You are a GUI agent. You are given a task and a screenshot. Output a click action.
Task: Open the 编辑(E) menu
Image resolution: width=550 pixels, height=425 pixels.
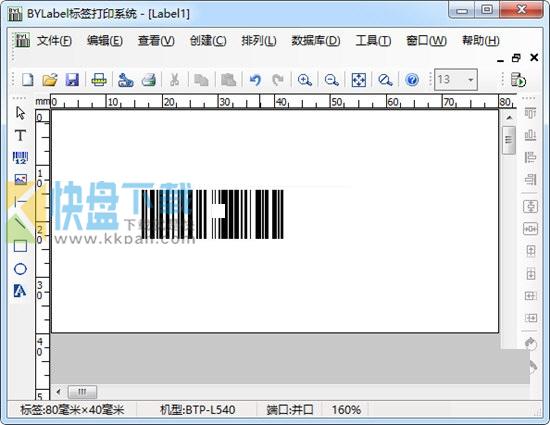pyautogui.click(x=105, y=41)
